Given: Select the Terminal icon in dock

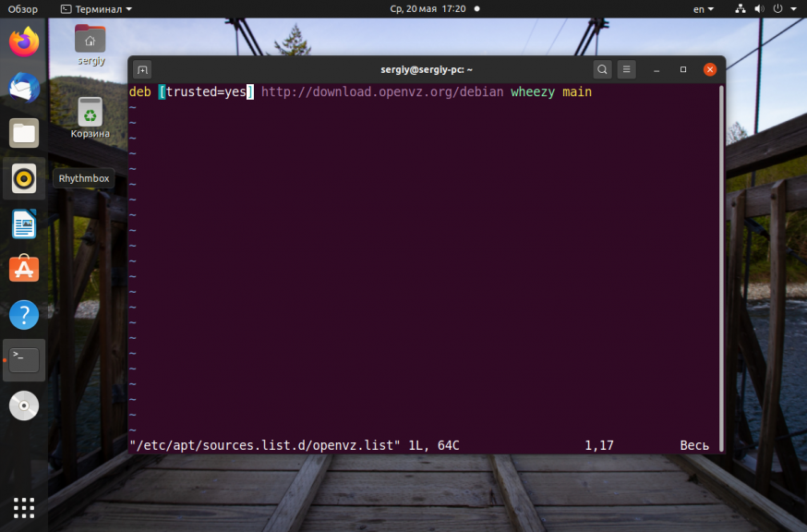Looking at the screenshot, I should click(x=23, y=360).
